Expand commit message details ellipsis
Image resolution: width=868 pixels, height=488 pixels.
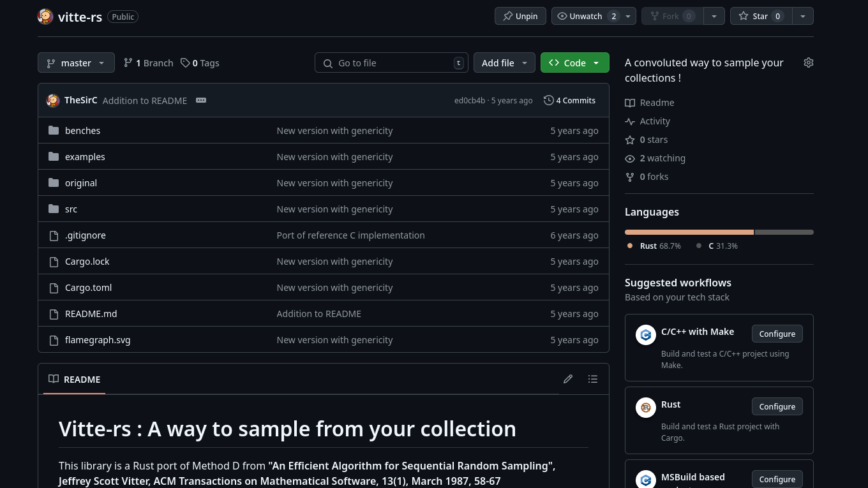(x=201, y=100)
